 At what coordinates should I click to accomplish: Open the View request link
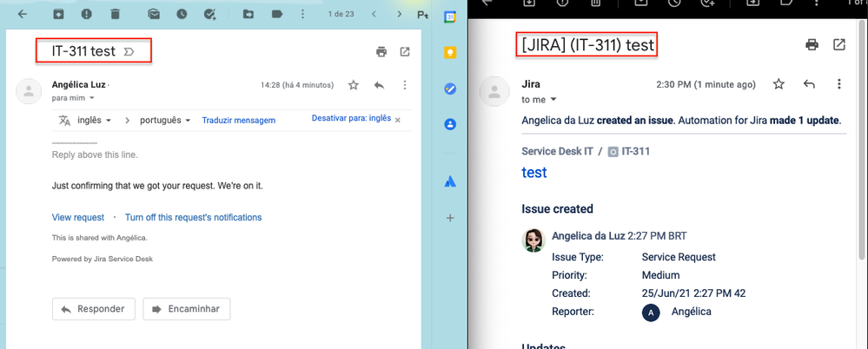(78, 217)
